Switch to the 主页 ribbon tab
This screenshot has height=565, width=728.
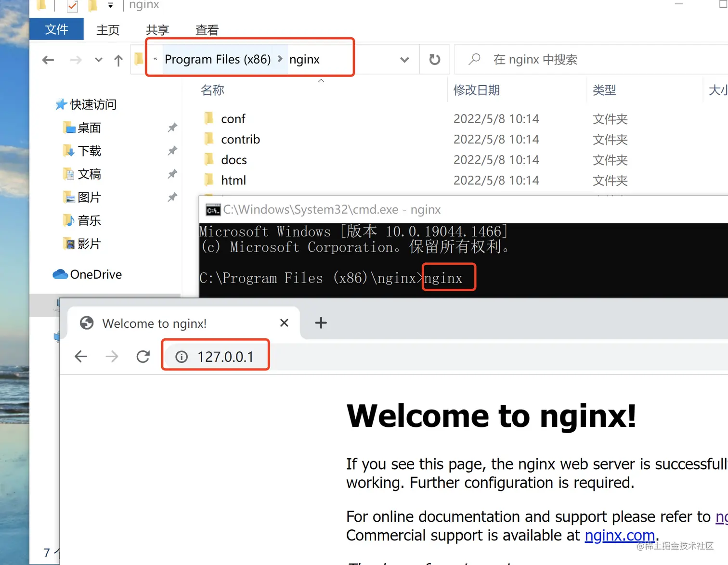click(x=108, y=30)
